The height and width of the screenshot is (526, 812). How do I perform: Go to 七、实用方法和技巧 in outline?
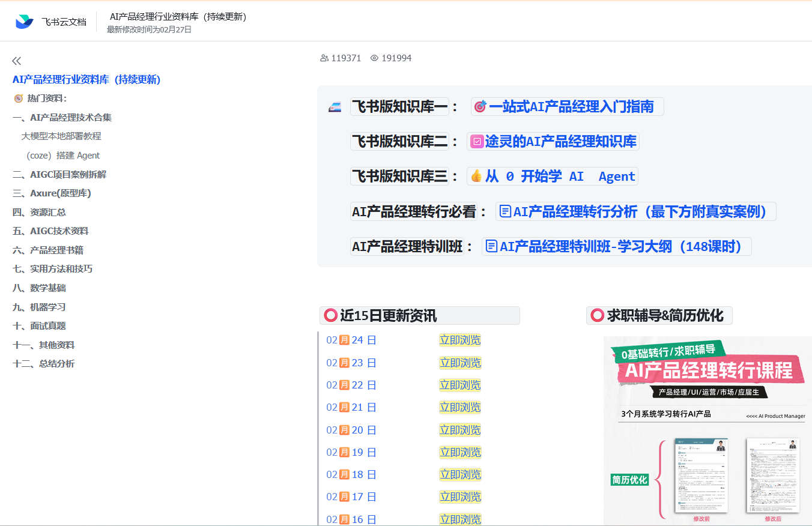tap(52, 269)
